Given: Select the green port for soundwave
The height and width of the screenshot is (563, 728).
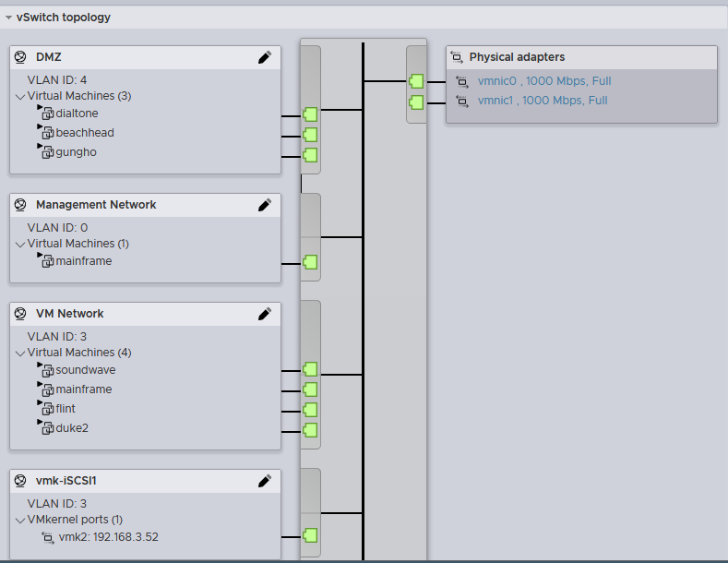Looking at the screenshot, I should [x=310, y=369].
